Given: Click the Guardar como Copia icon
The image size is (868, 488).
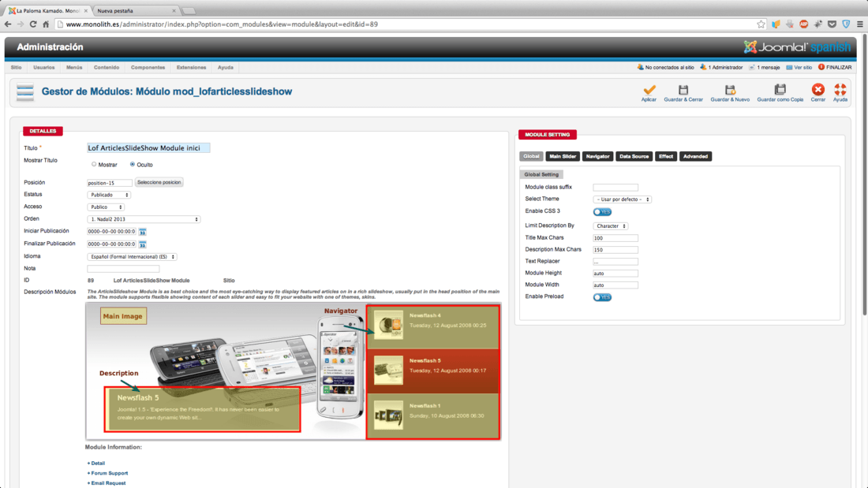Looking at the screenshot, I should click(780, 89).
